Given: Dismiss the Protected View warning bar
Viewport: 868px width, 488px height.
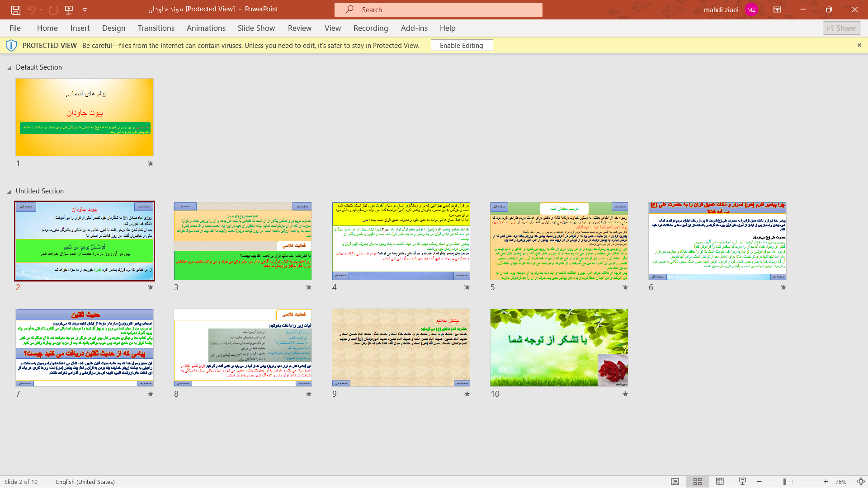Looking at the screenshot, I should point(859,45).
